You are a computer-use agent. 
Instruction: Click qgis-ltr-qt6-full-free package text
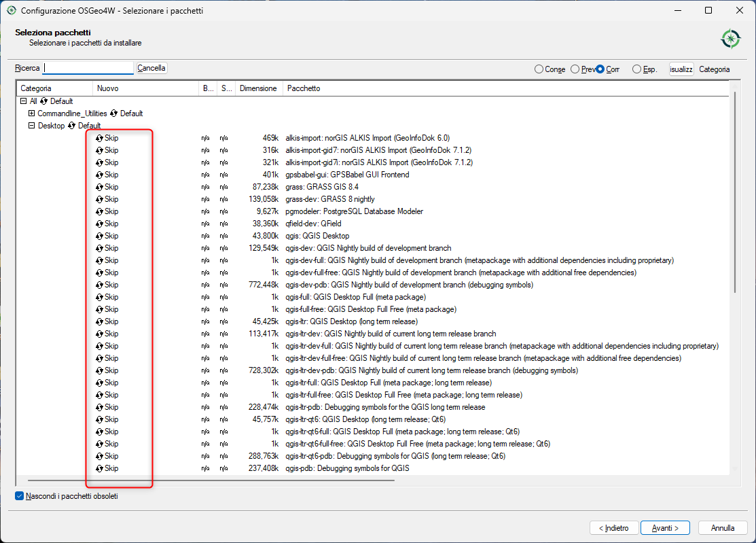(418, 444)
